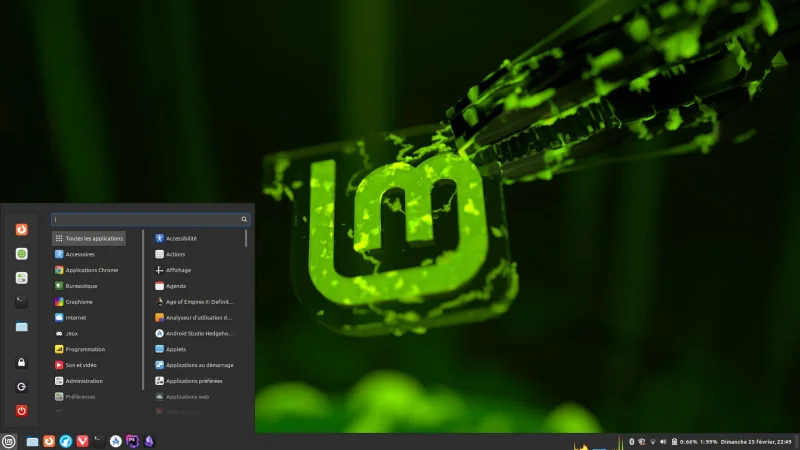Image resolution: width=800 pixels, height=450 pixels.
Task: Open the Accessibilité application
Action: point(197,238)
